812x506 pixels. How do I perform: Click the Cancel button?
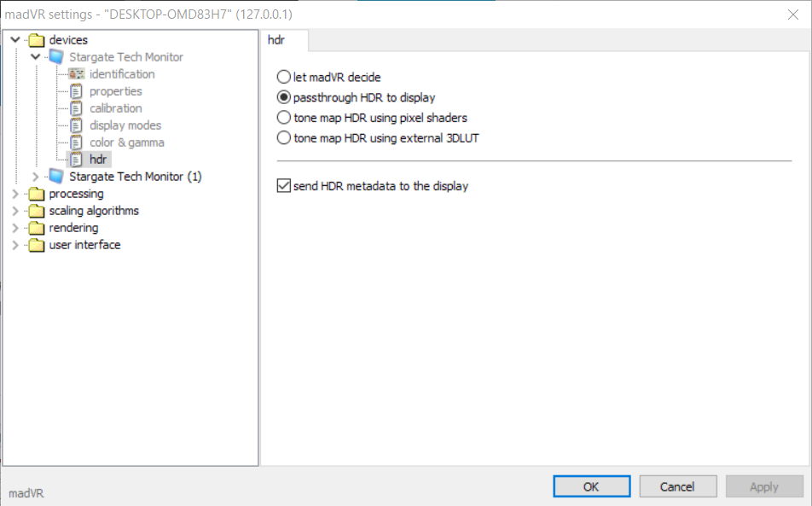(x=677, y=486)
